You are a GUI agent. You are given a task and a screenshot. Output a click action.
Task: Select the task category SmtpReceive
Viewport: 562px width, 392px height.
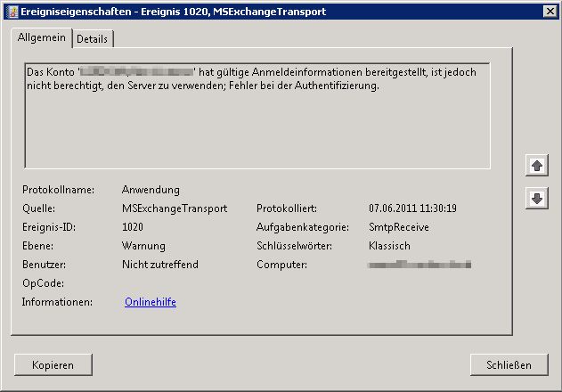tap(399, 227)
